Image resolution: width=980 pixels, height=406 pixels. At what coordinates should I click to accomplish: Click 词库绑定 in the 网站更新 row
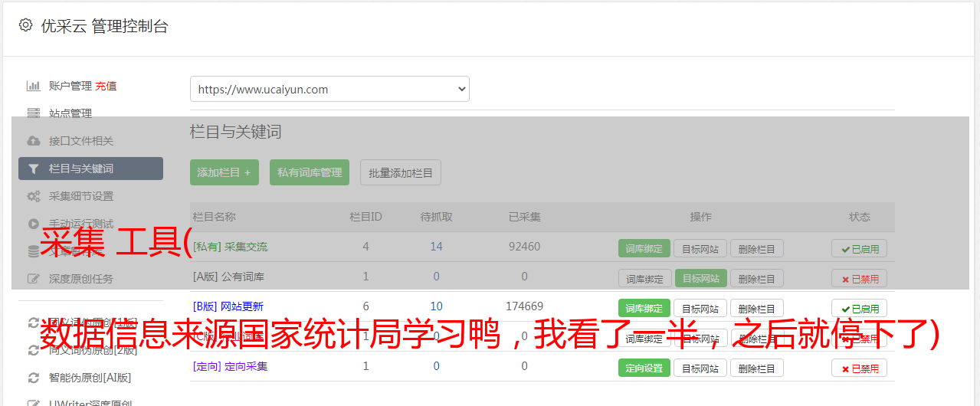coord(644,308)
